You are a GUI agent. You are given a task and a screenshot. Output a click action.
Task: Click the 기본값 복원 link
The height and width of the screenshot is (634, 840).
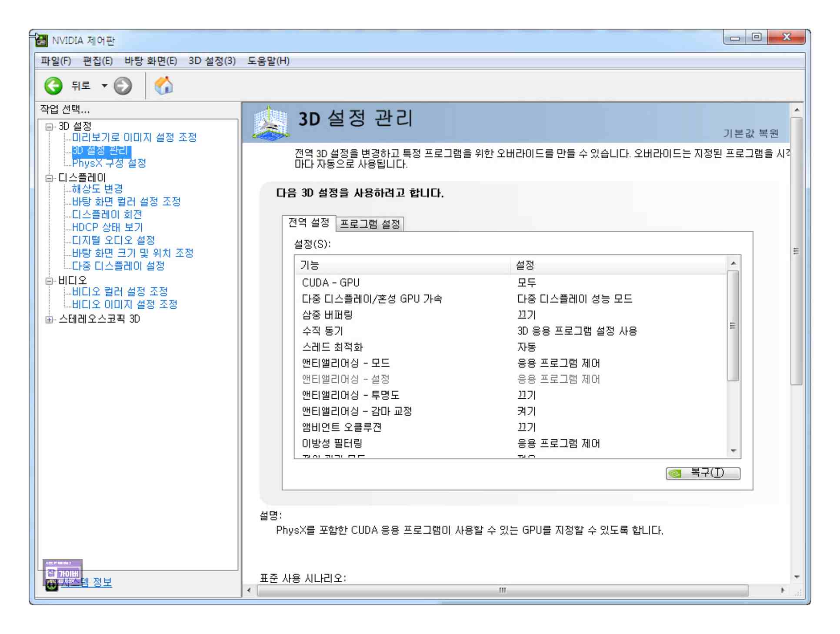click(x=750, y=133)
